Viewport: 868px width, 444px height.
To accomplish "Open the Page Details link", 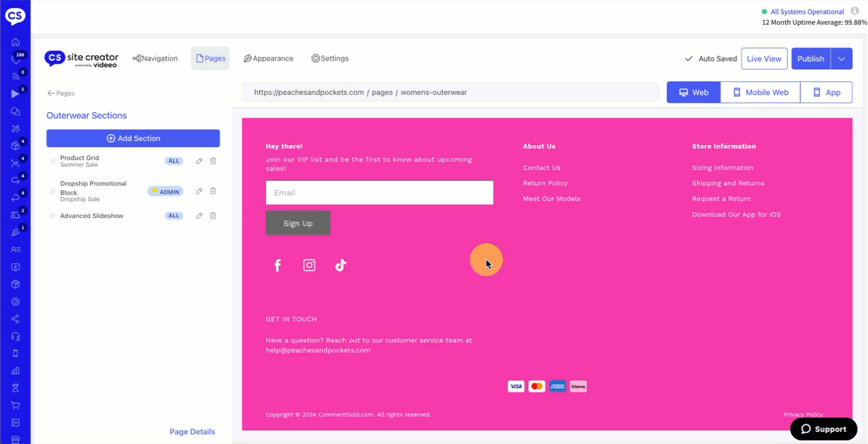I will [192, 432].
